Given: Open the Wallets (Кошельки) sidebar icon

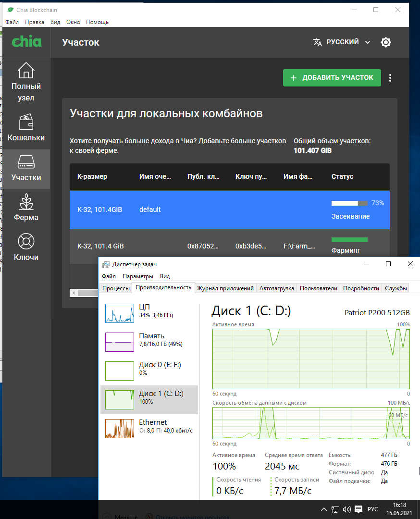Looking at the screenshot, I should (x=26, y=128).
